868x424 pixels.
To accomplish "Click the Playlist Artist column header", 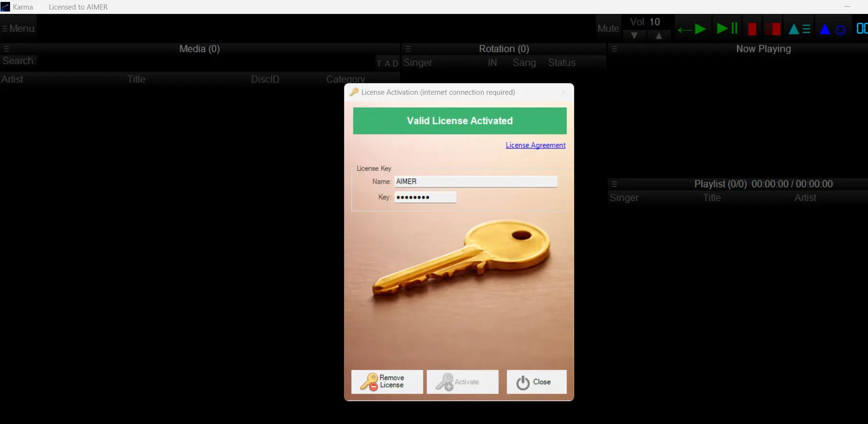I will (x=805, y=198).
